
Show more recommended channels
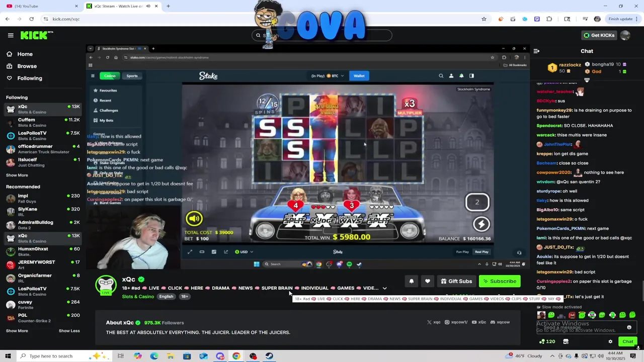17,331
